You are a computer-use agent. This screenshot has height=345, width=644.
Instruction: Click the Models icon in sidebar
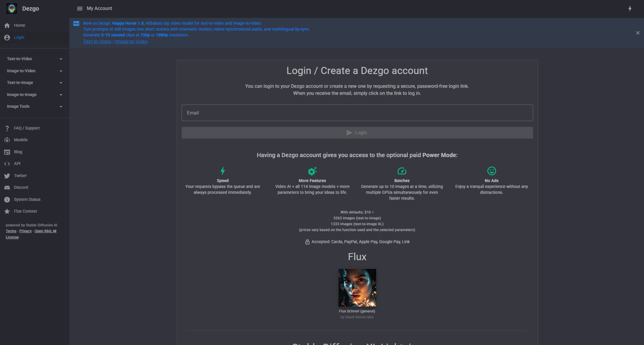pos(7,140)
